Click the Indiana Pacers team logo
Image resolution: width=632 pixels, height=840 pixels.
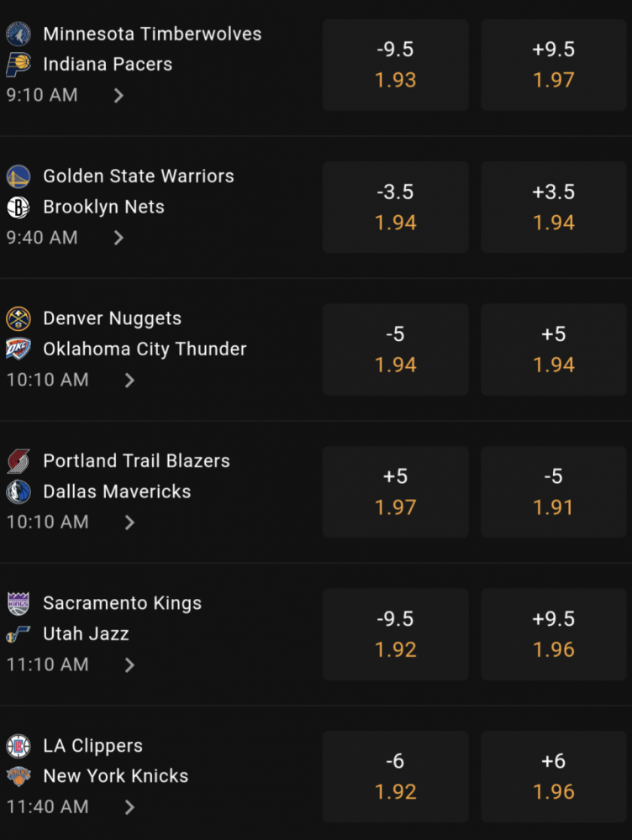pos(18,65)
